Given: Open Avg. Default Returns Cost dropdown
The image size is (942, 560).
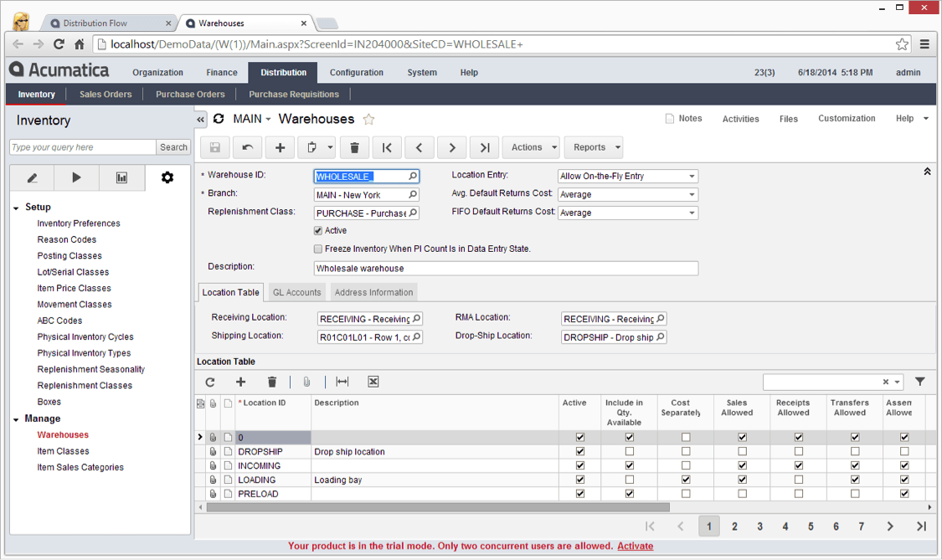Looking at the screenshot, I should tap(692, 195).
